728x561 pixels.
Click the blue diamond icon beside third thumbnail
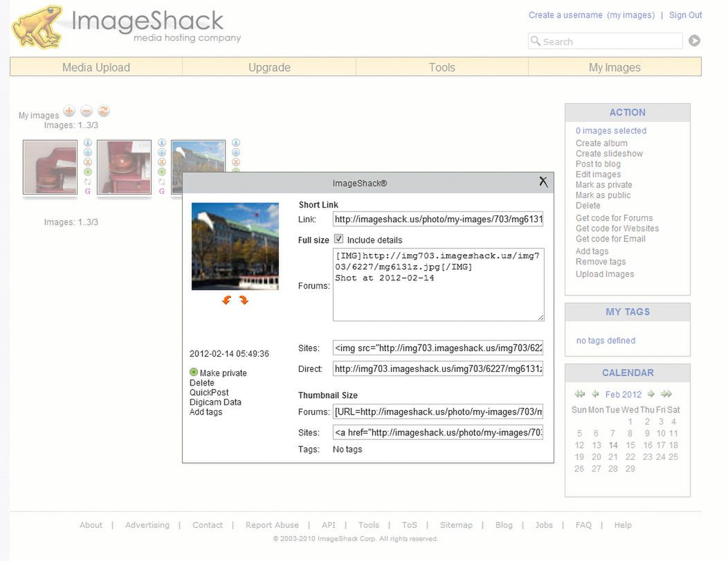click(236, 152)
